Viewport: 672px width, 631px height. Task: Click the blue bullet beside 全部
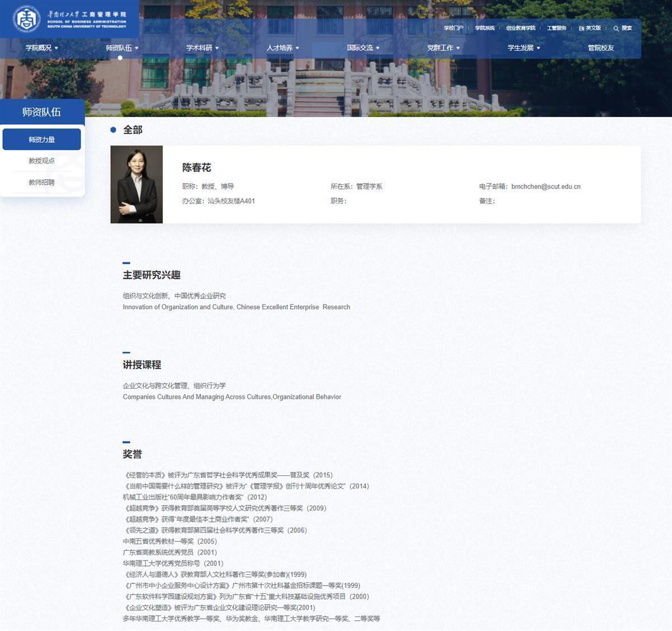click(113, 130)
